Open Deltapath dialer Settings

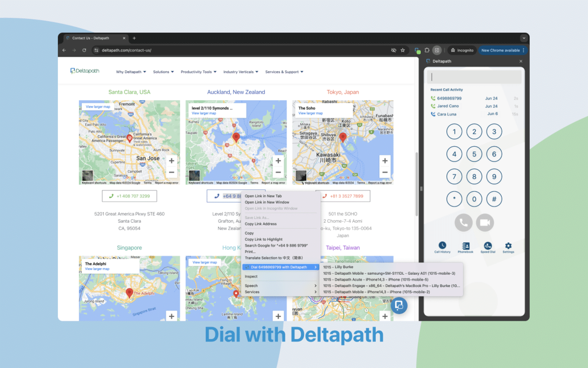click(508, 247)
